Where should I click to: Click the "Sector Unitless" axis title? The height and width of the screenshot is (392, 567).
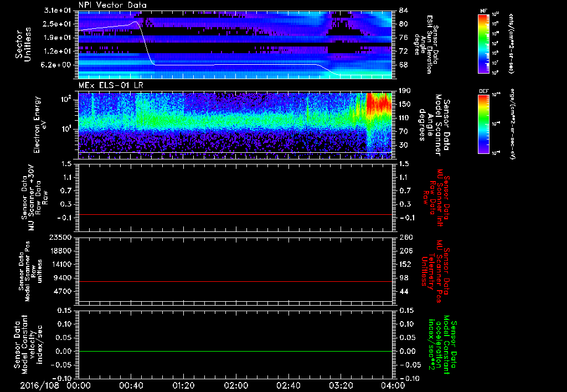(x=23, y=44)
